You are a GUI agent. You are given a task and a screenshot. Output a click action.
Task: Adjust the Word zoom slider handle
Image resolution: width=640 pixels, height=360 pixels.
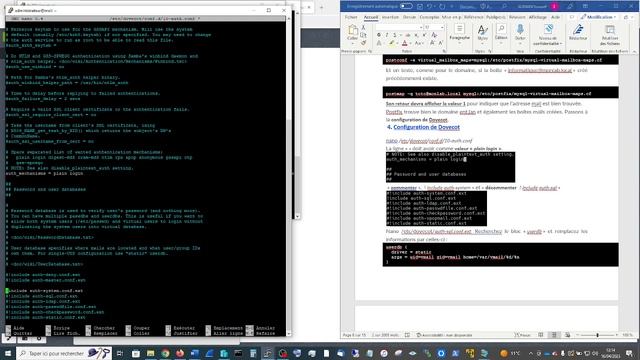pos(597,335)
